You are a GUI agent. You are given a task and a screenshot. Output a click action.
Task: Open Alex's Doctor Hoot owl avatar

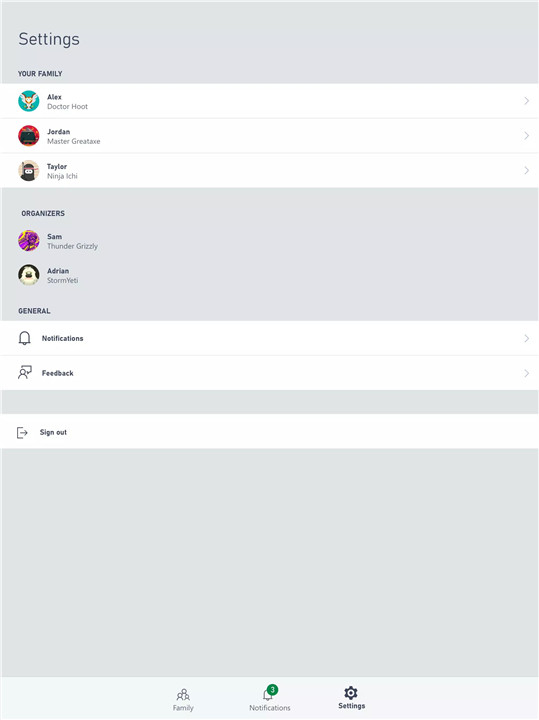(x=28, y=101)
